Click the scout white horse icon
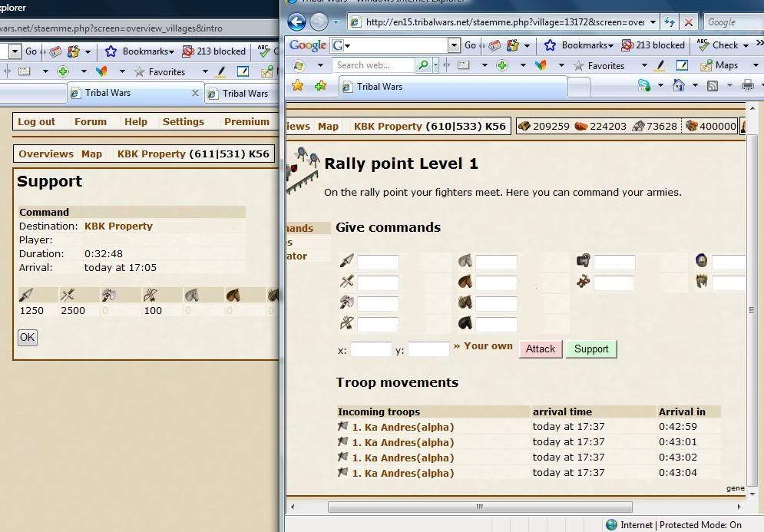The height and width of the screenshot is (532, 764). [x=465, y=261]
